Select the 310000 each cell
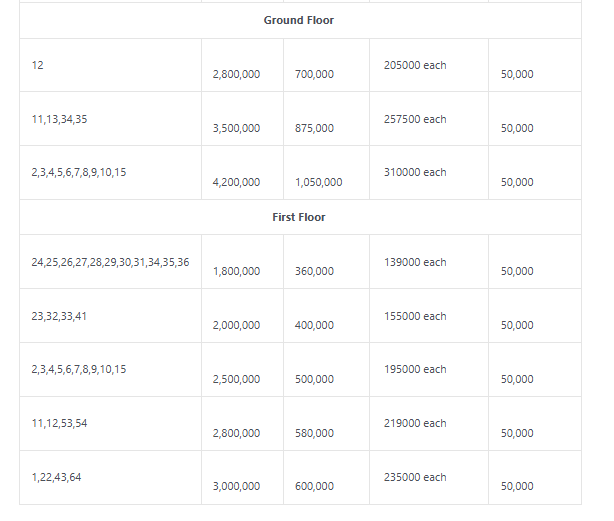The width and height of the screenshot is (614, 521). [x=415, y=172]
